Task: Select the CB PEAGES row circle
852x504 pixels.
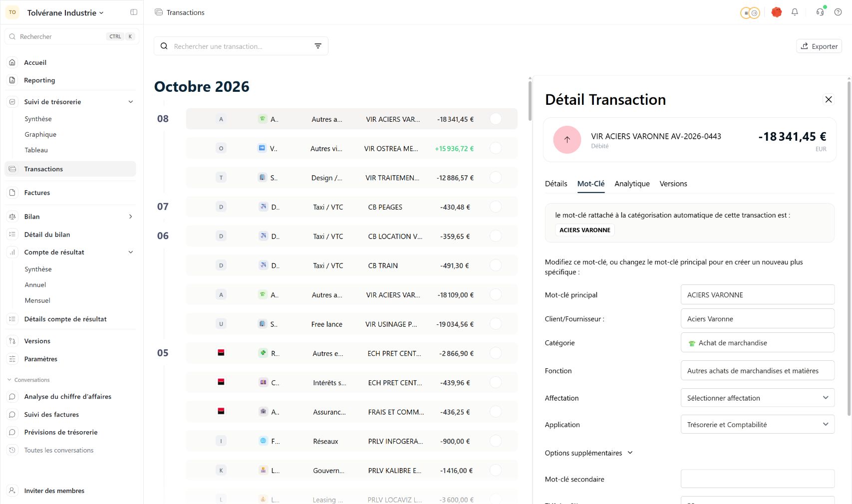Action: coord(496,207)
